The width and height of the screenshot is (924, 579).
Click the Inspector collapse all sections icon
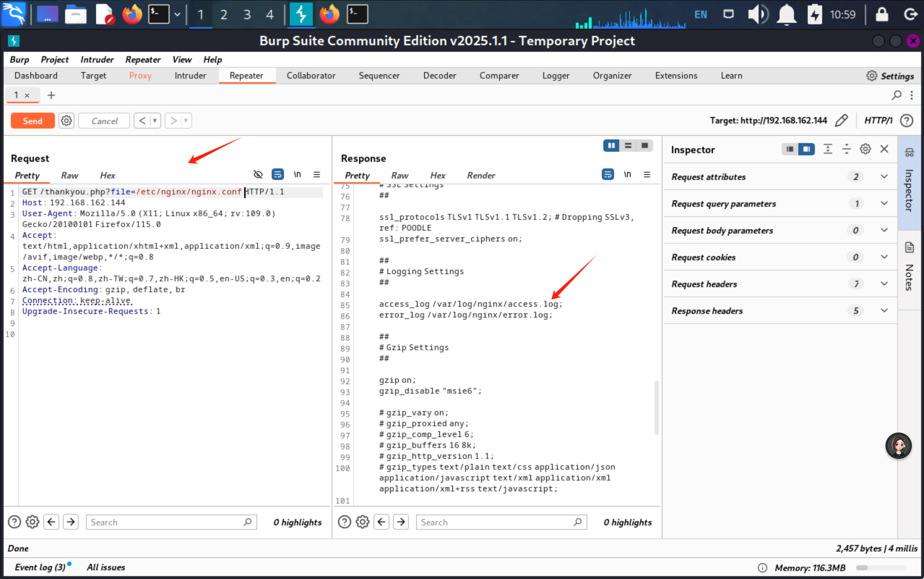pyautogui.click(x=846, y=149)
